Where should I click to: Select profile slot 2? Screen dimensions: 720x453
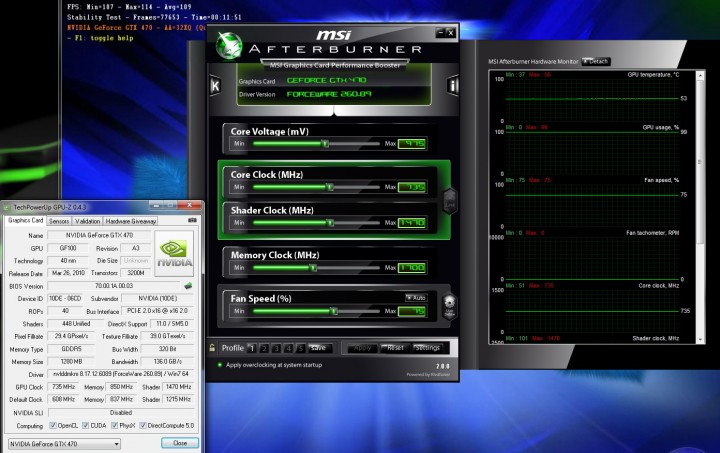point(264,348)
